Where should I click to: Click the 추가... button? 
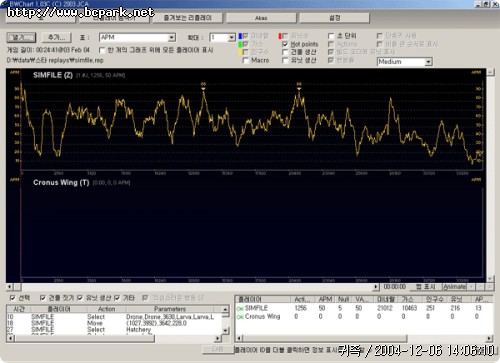[56, 37]
